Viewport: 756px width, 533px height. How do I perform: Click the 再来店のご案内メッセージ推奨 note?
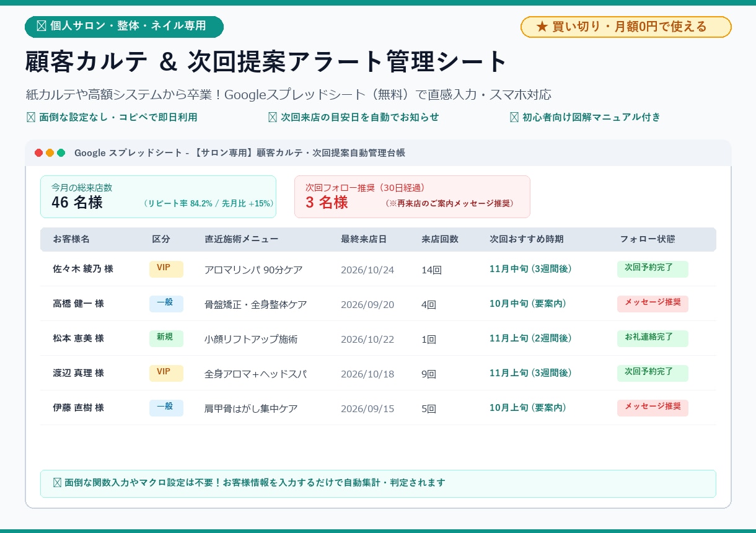click(449, 203)
